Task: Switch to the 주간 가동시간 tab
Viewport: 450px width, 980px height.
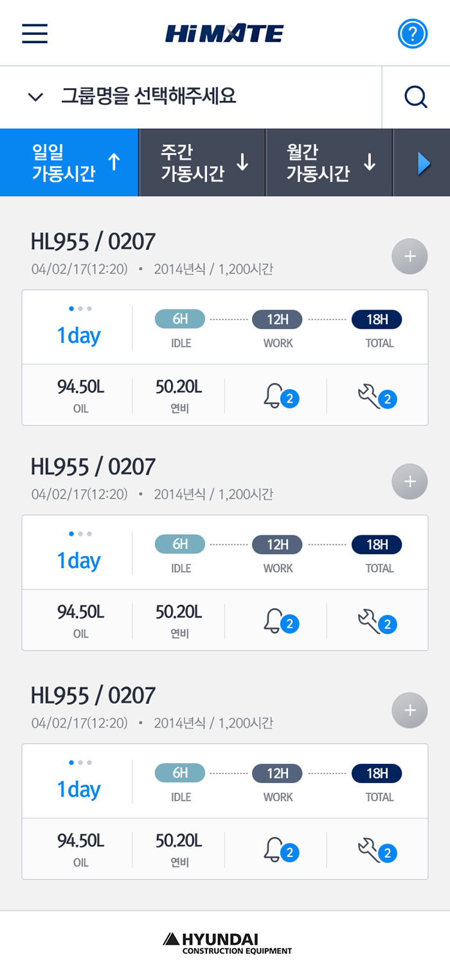Action: (203, 163)
